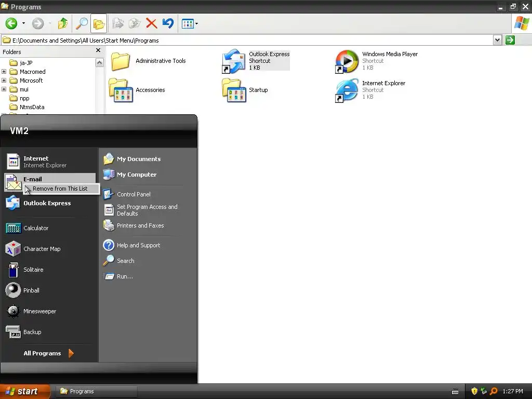The width and height of the screenshot is (532, 399).
Task: Expand the Macromed folder tree node
Action: [4, 72]
